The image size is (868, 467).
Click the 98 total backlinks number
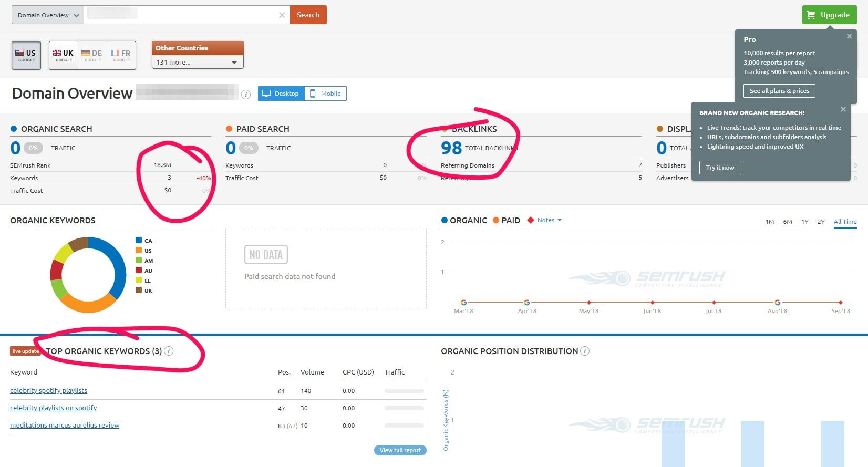click(x=451, y=148)
